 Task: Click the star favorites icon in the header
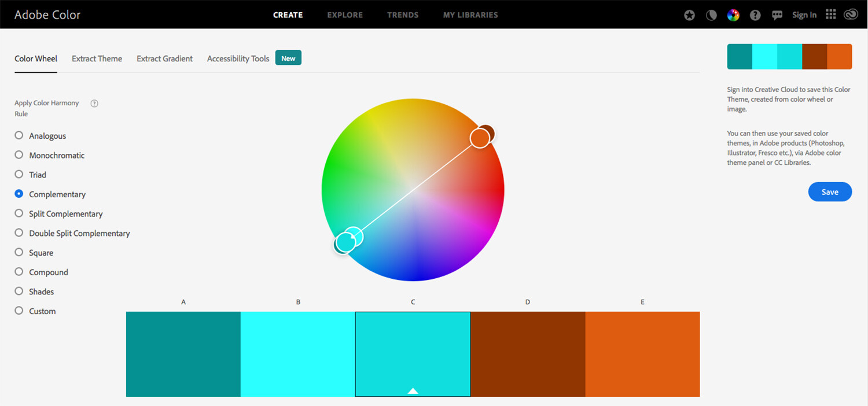[689, 15]
